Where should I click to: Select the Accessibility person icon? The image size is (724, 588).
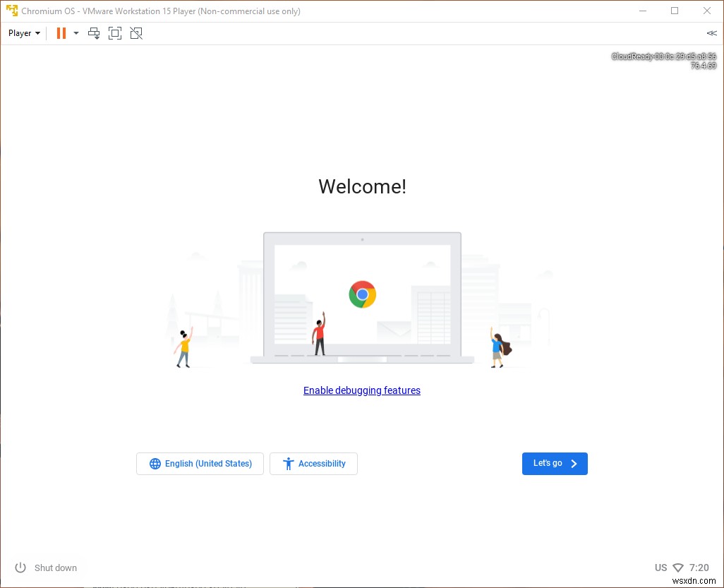point(288,464)
